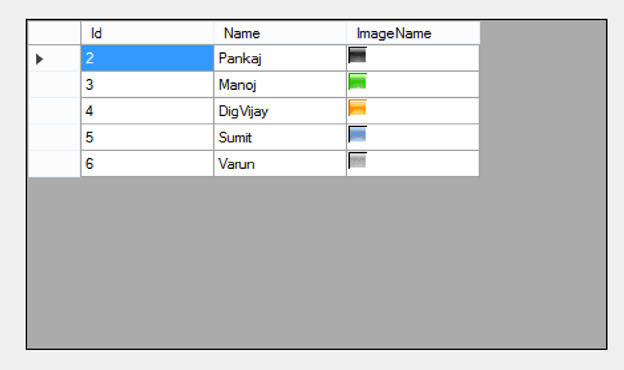This screenshot has height=370, width=624.
Task: Click the ImageName column header
Action: (x=413, y=33)
